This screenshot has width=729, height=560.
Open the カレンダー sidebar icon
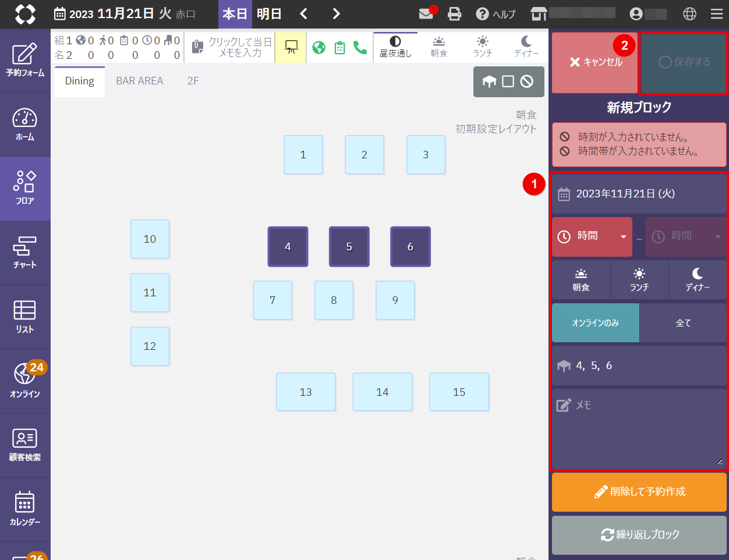pyautogui.click(x=25, y=509)
